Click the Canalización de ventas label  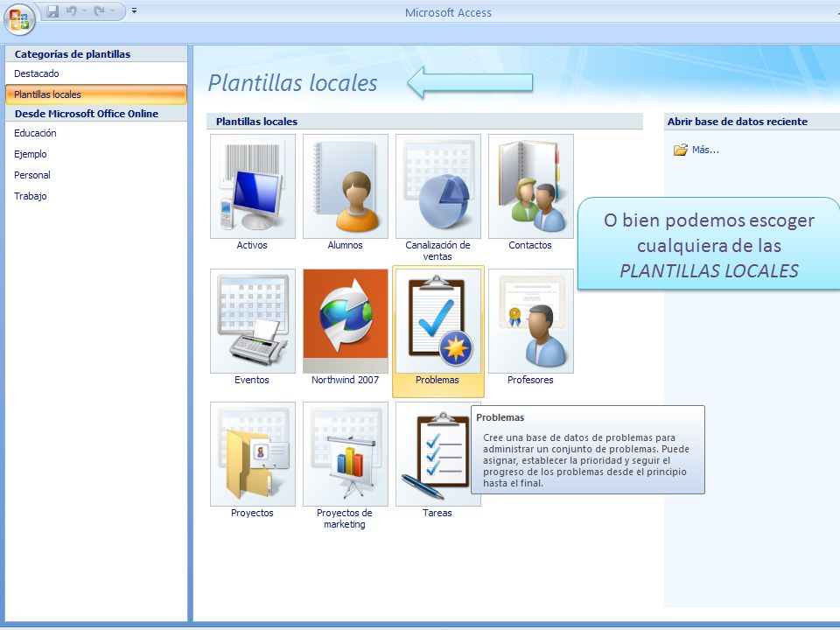pyautogui.click(x=437, y=251)
